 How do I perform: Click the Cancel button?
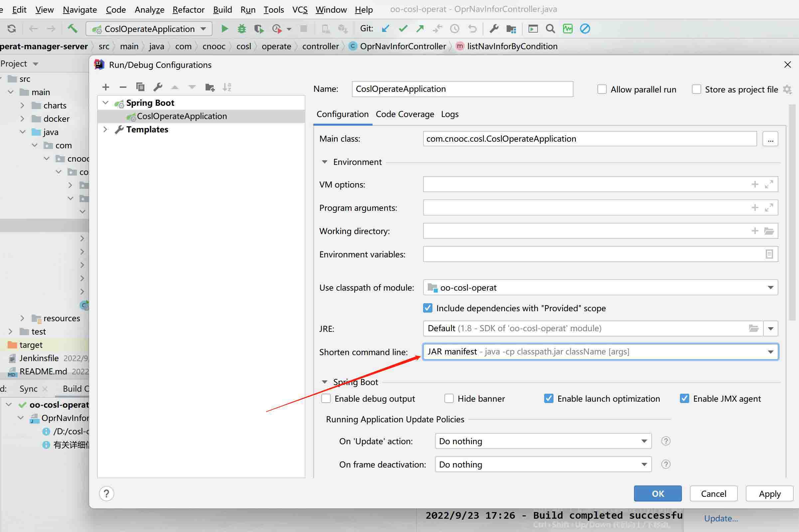pos(714,494)
